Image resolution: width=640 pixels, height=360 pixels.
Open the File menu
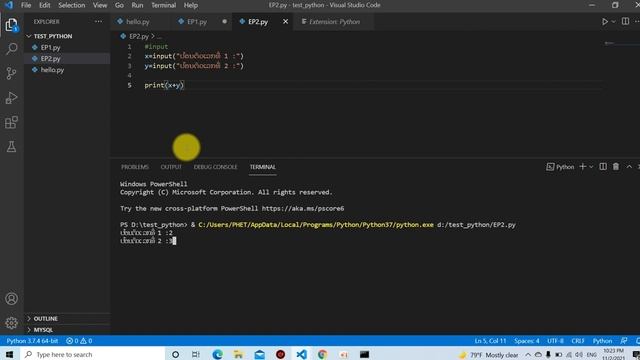pos(26,5)
